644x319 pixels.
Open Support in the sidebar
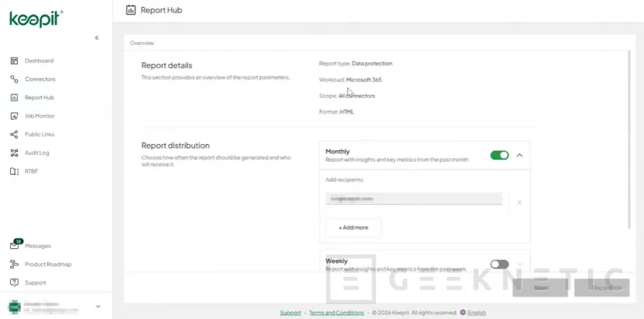click(35, 282)
